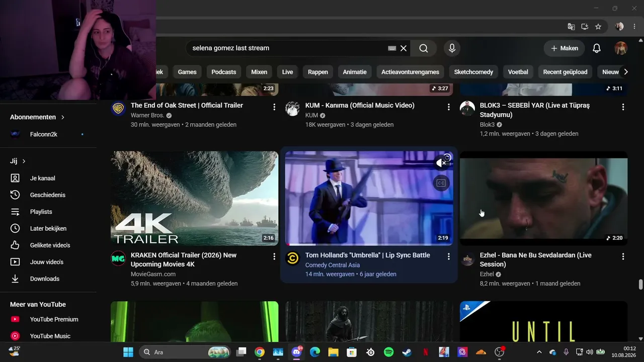Toggle captions on the Tom Holland preview

click(441, 183)
